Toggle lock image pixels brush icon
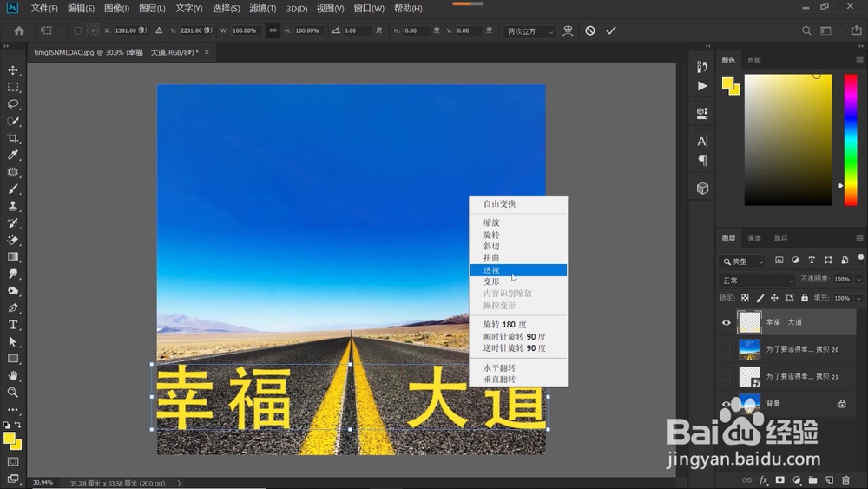 [x=760, y=298]
